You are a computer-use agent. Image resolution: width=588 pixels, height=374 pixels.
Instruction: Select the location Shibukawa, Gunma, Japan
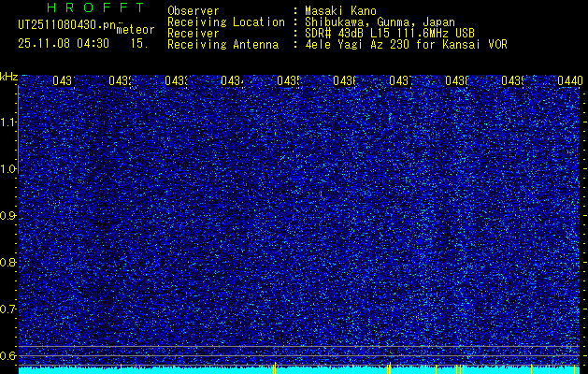(380, 22)
